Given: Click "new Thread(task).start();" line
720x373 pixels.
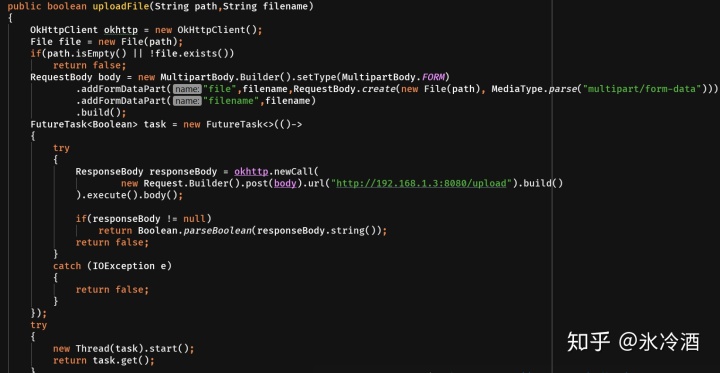Looking at the screenshot, I should pyautogui.click(x=124, y=348).
